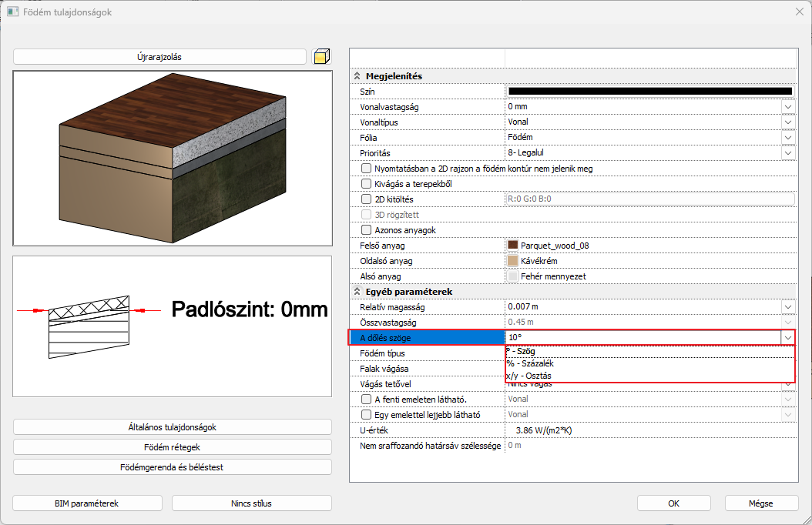Image resolution: width=812 pixels, height=525 pixels.
Task: Select the Falak vágása row label
Action: (384, 369)
